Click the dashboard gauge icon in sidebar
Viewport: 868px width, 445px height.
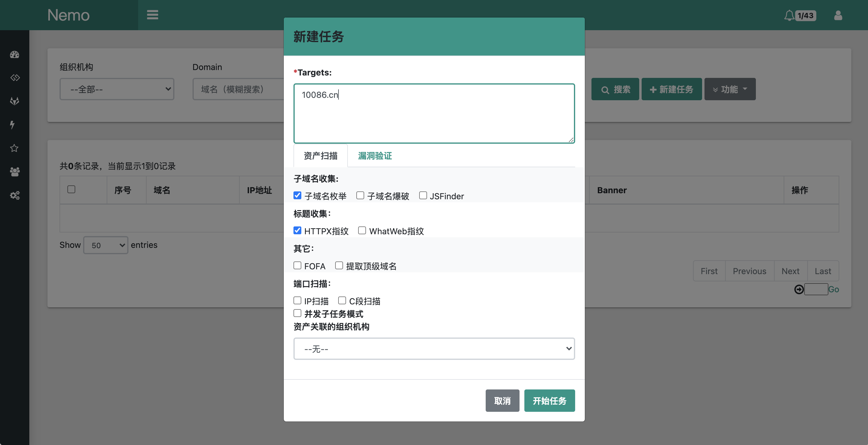coord(15,55)
